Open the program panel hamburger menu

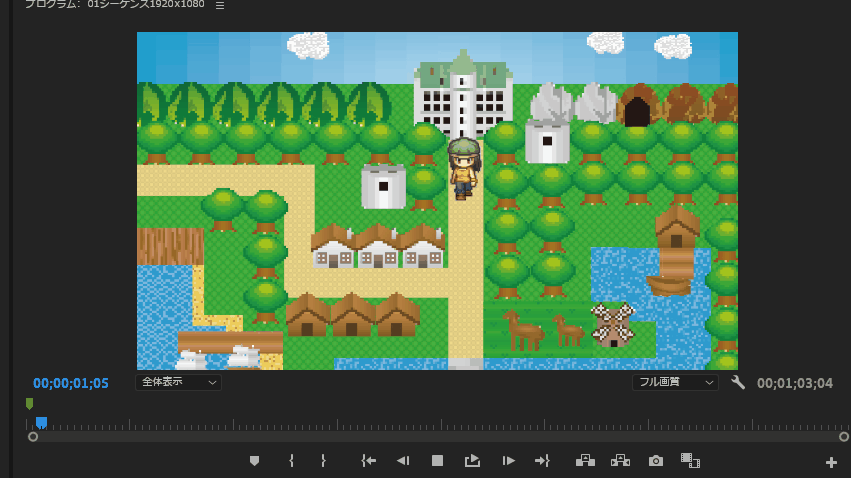[x=220, y=5]
